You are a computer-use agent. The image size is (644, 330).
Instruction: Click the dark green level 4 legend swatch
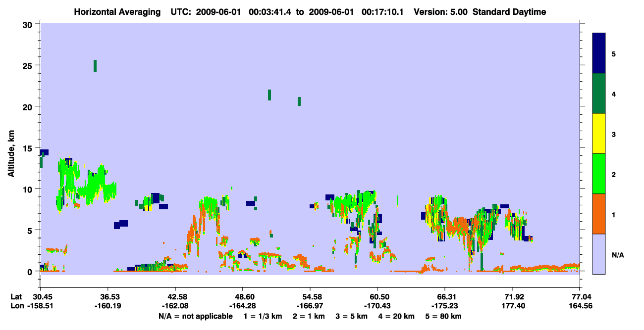click(599, 94)
